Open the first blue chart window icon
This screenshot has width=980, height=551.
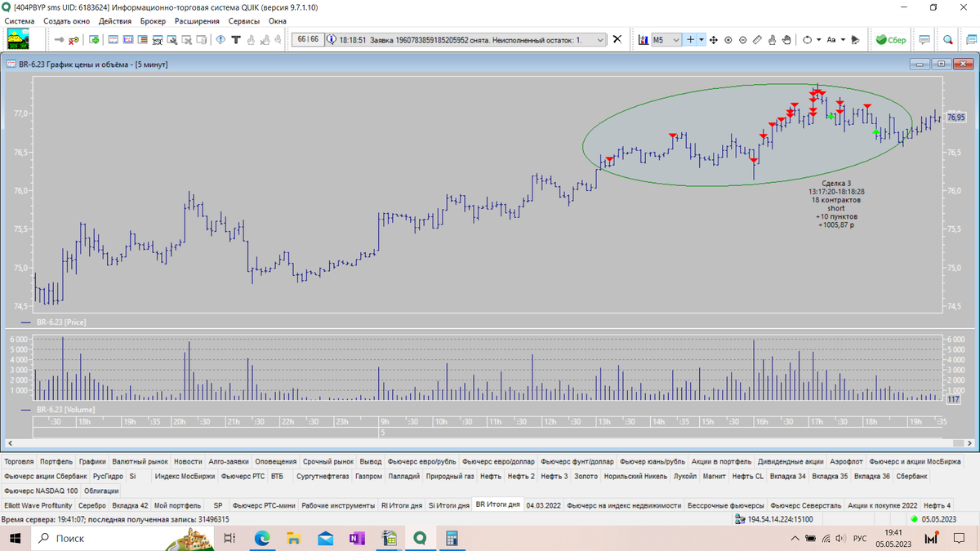(x=114, y=39)
